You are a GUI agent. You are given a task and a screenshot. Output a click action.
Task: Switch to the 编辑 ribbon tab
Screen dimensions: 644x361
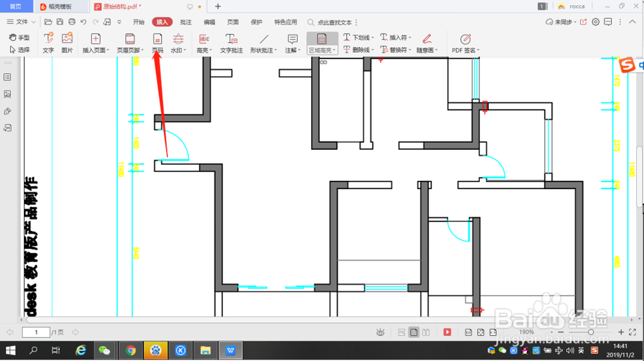[x=209, y=22]
